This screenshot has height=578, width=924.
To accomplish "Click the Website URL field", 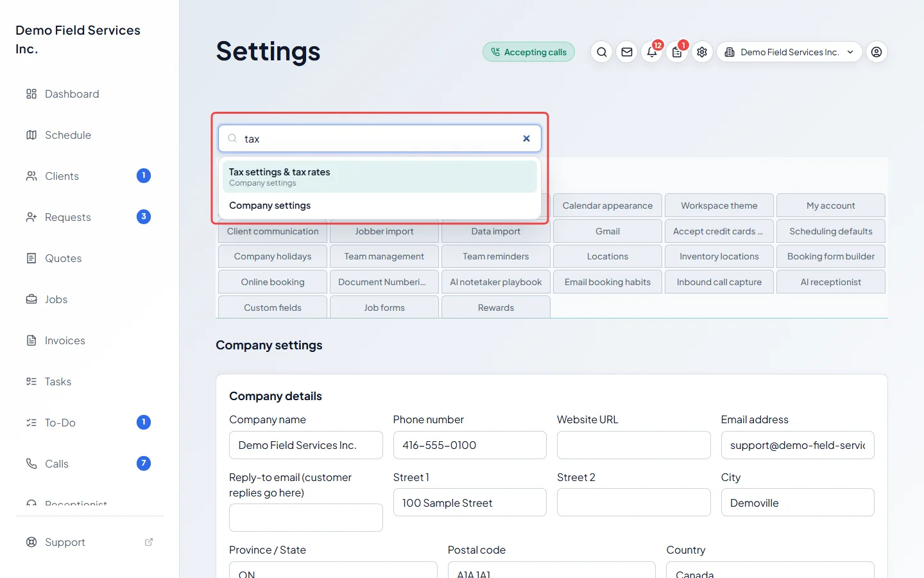I will point(634,445).
